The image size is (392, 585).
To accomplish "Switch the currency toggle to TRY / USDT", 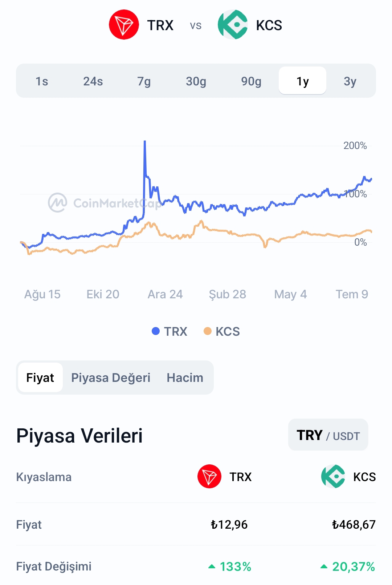I will 328,435.
